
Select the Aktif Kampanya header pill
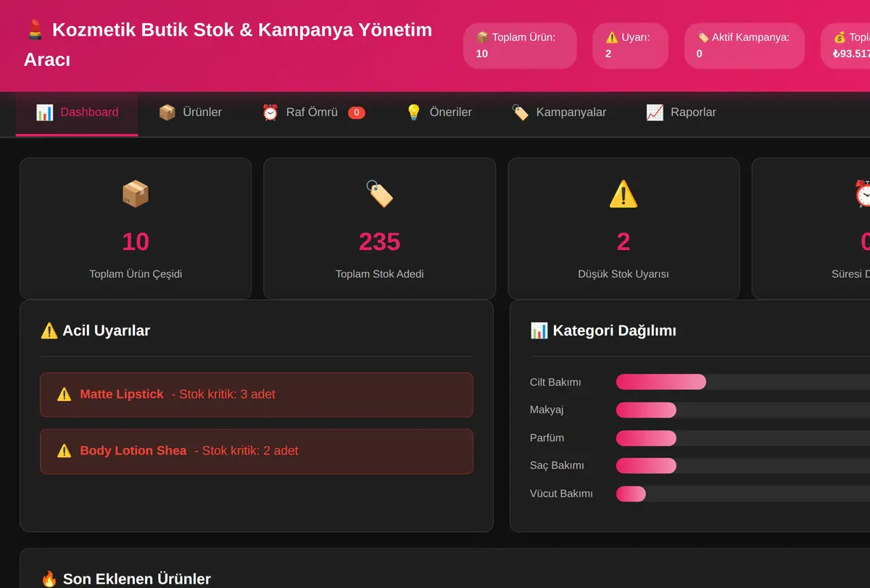[745, 46]
